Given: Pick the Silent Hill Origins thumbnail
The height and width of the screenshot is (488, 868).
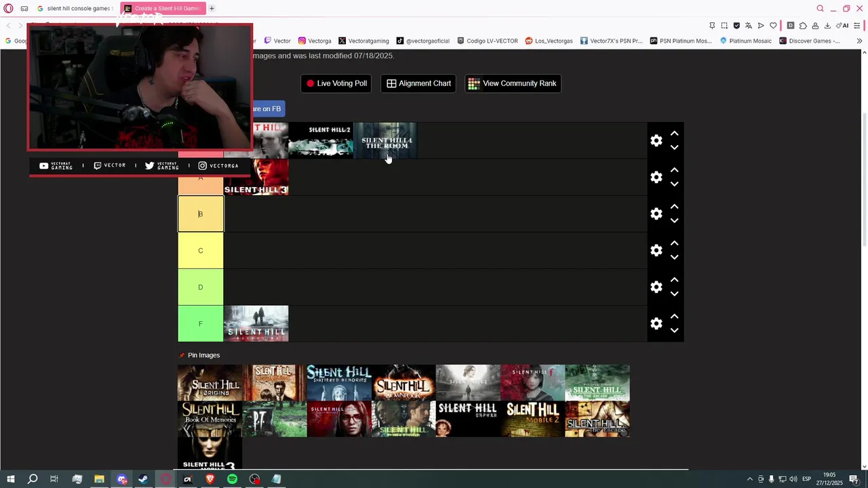Looking at the screenshot, I should pos(210,383).
